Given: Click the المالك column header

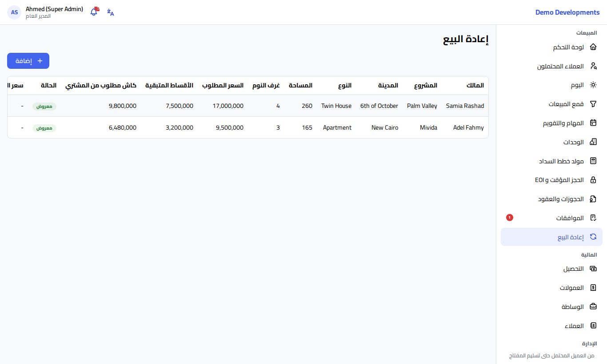Looking at the screenshot, I should pyautogui.click(x=475, y=85).
